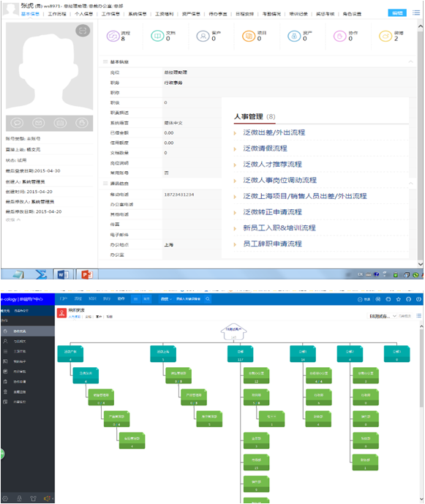Open the orange 项目 count icon
This screenshot has height=504, width=425.
(x=249, y=36)
